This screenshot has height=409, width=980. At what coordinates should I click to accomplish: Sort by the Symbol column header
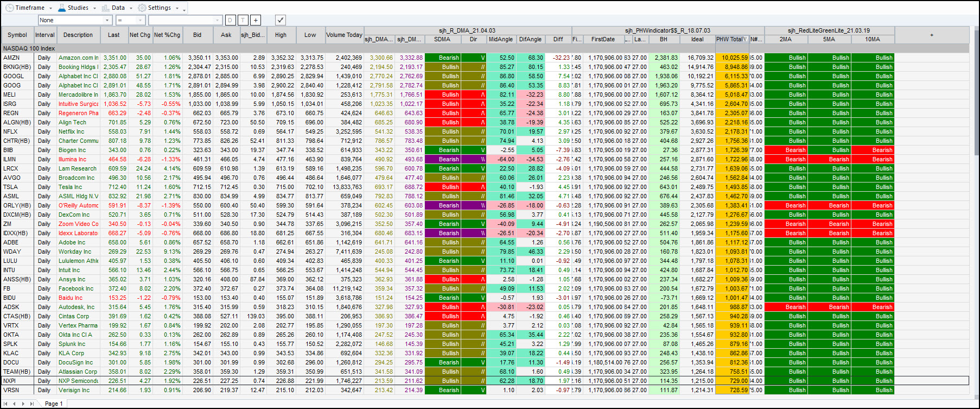tap(17, 35)
